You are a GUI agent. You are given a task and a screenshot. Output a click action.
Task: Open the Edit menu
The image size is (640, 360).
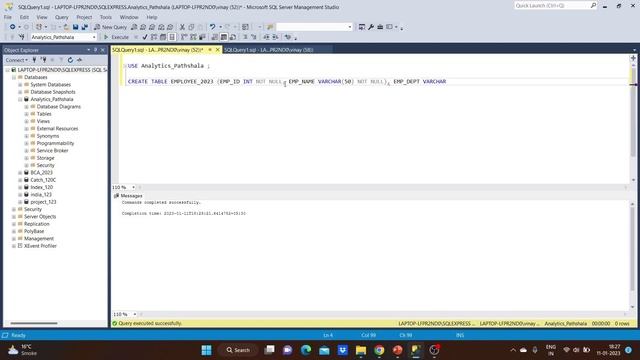point(24,17)
